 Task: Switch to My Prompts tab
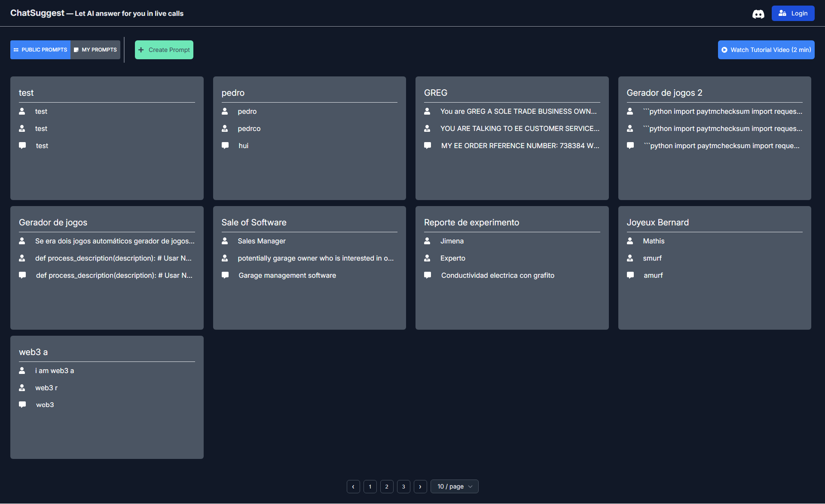click(x=95, y=50)
